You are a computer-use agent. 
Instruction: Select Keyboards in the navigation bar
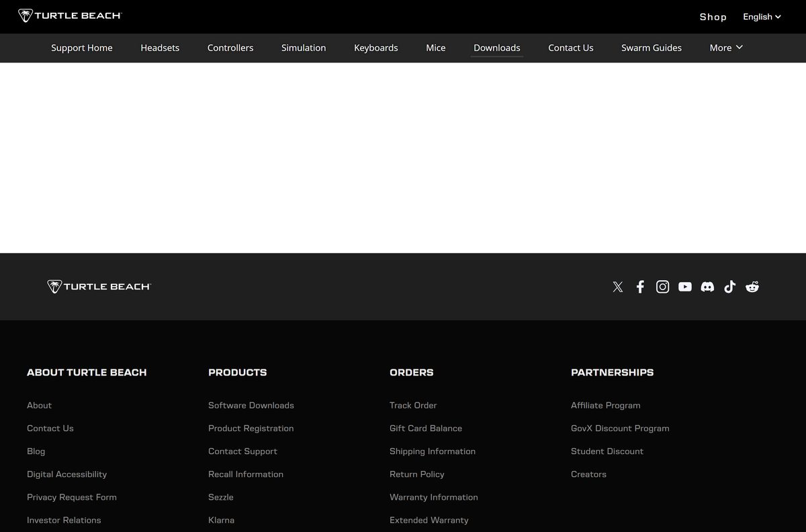click(x=376, y=48)
